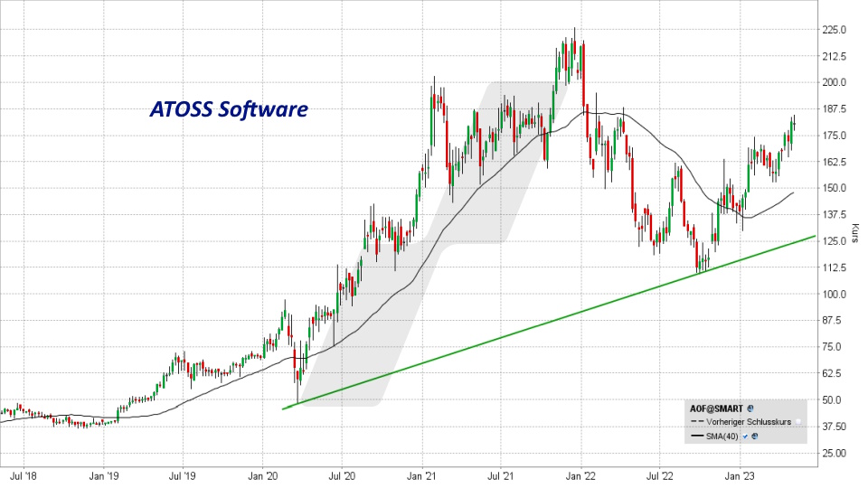Click the 75.0 price axis label
The image size is (868, 488).
[832, 347]
